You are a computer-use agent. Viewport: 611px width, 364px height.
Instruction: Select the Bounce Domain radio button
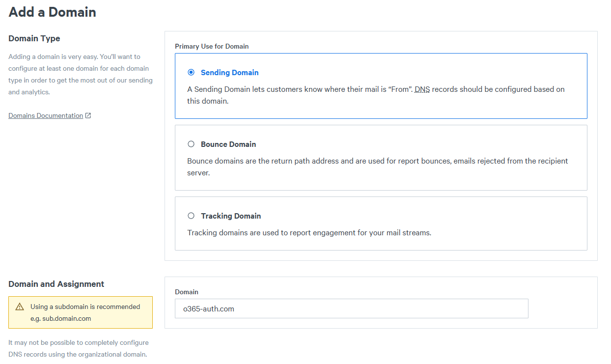click(x=191, y=144)
